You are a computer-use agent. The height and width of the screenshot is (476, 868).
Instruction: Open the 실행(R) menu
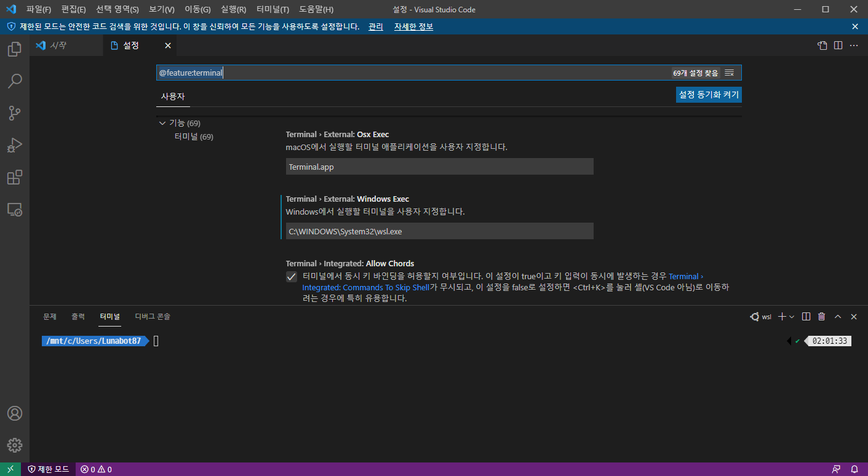(234, 9)
